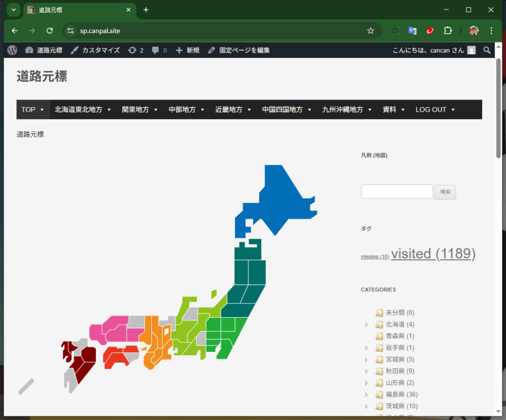
Task: Click the updates icon showing 2
Action: click(x=135, y=50)
